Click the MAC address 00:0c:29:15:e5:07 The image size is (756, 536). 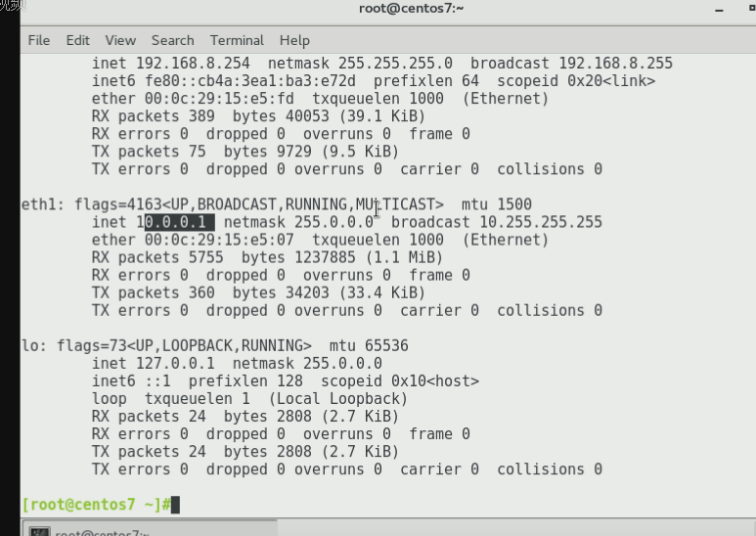(x=219, y=240)
